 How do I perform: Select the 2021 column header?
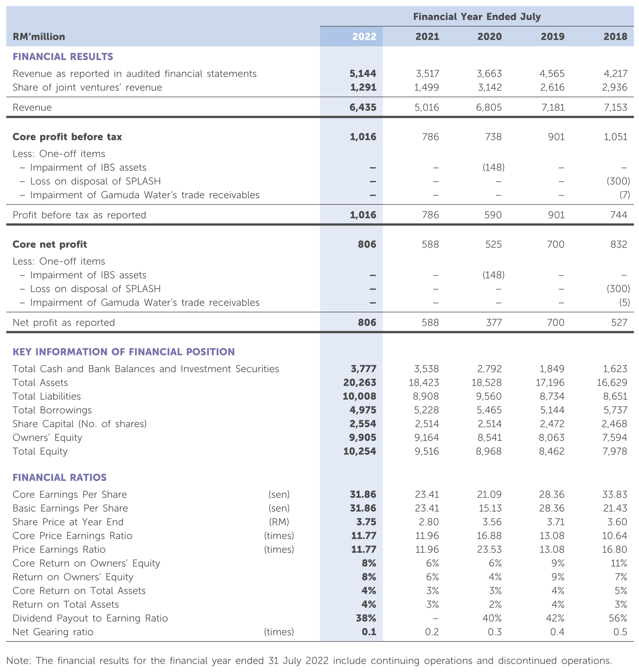coord(427,36)
